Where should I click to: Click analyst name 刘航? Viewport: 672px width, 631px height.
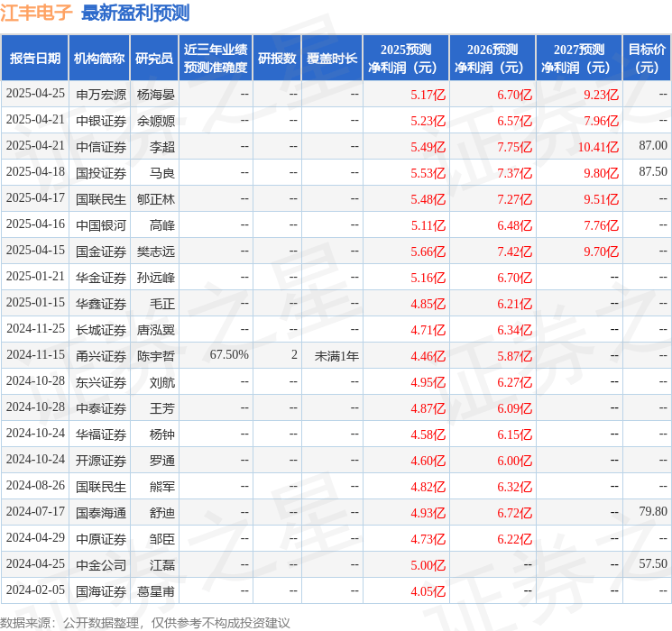click(x=162, y=382)
